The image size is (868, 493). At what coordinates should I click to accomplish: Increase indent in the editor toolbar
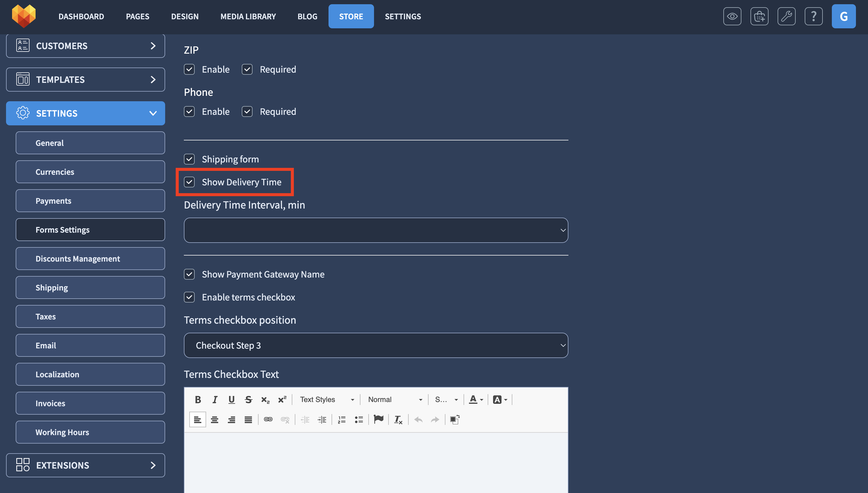point(322,420)
